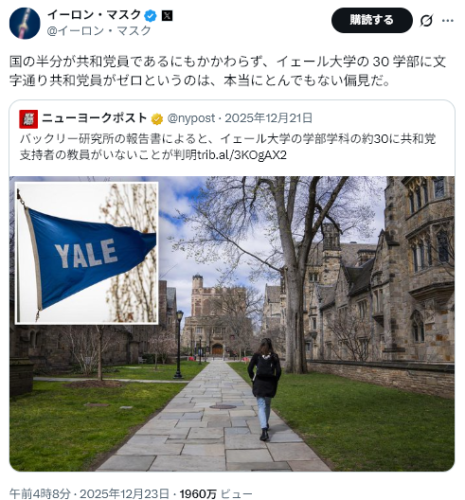Screen dimensions: 465x500
Task: Click the red New York Post avatar
Action: 28,119
